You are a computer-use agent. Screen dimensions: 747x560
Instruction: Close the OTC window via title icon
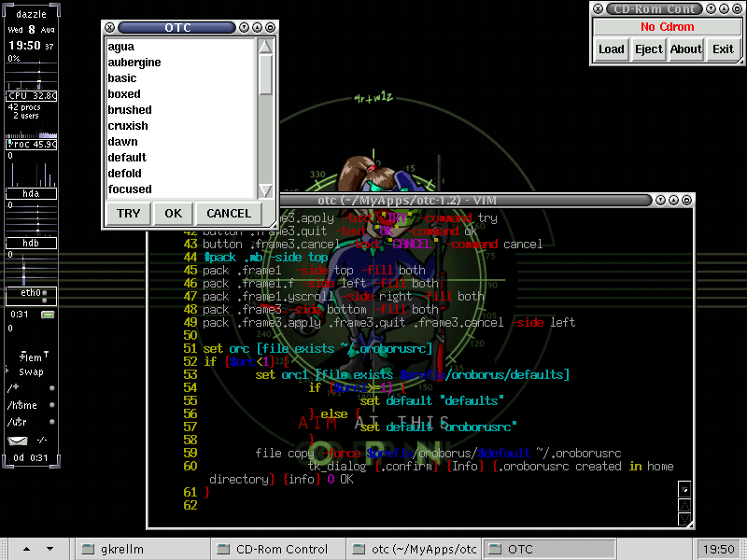pos(109,28)
